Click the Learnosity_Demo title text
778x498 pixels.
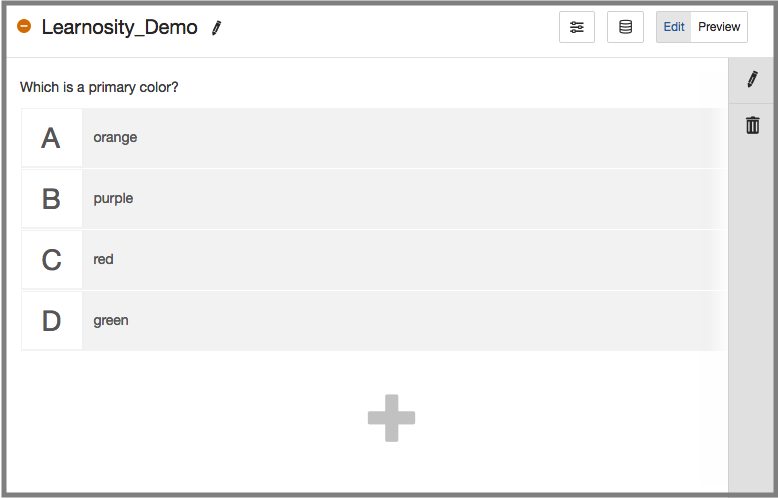coord(120,28)
